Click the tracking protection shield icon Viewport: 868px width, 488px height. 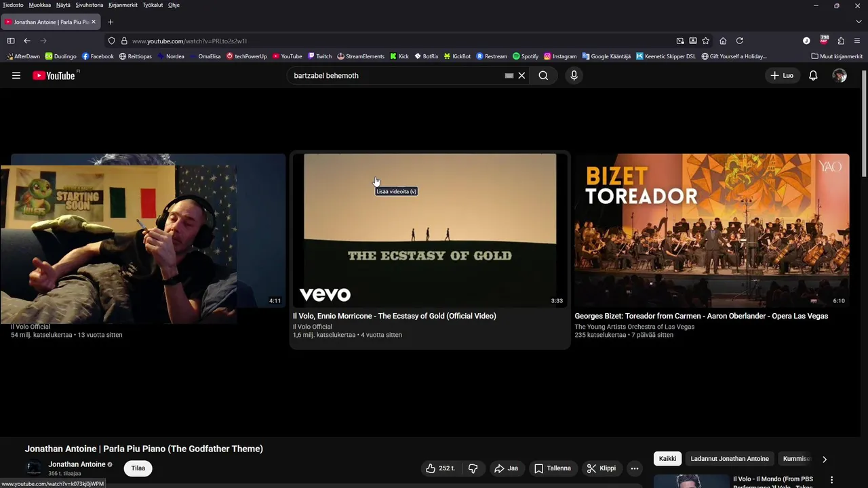112,41
